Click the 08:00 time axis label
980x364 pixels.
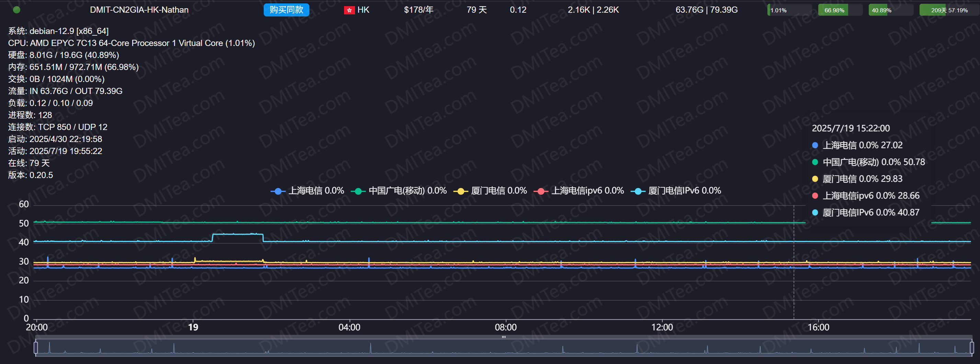pos(505,328)
